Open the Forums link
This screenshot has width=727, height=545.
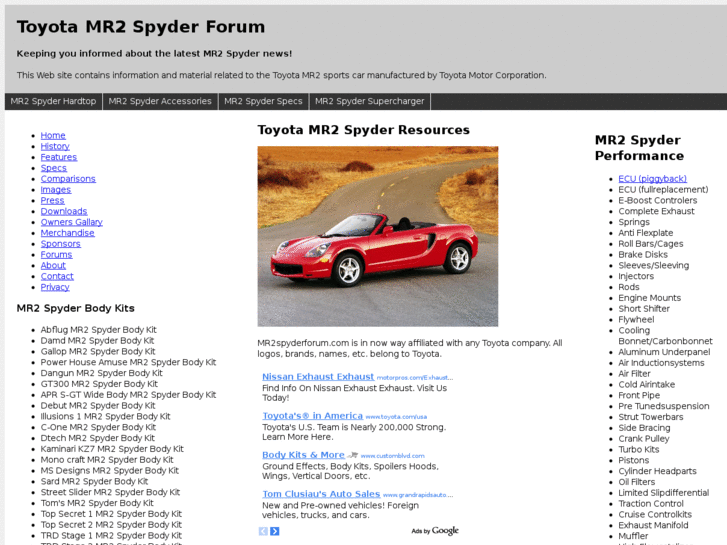click(x=57, y=255)
